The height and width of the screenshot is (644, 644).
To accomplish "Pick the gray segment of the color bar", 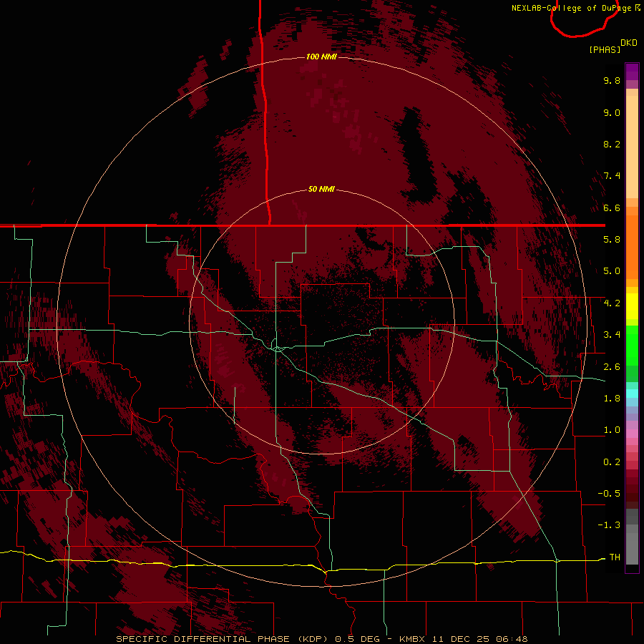I will (x=632, y=537).
